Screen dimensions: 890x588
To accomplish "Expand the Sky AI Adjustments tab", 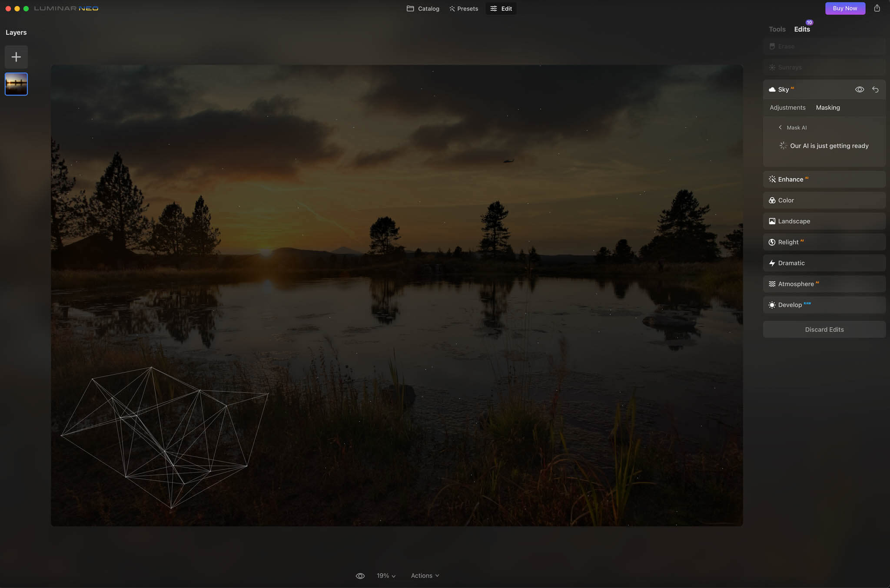I will point(787,107).
